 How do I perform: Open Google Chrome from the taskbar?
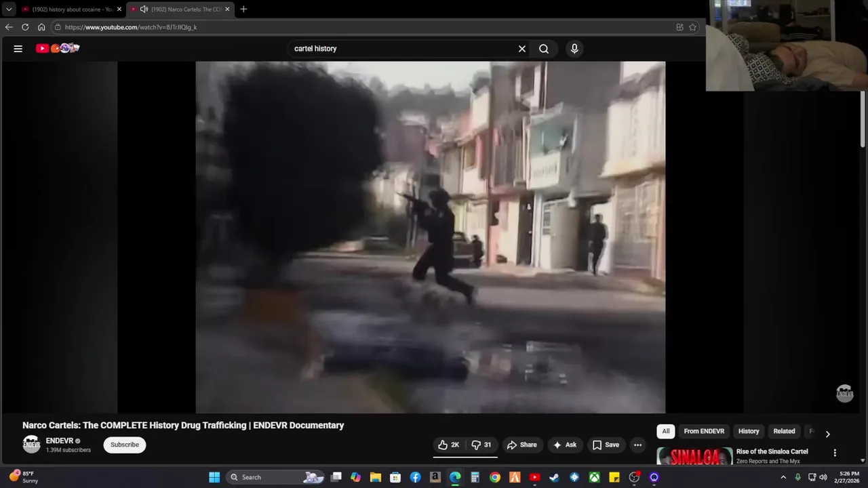point(495,477)
